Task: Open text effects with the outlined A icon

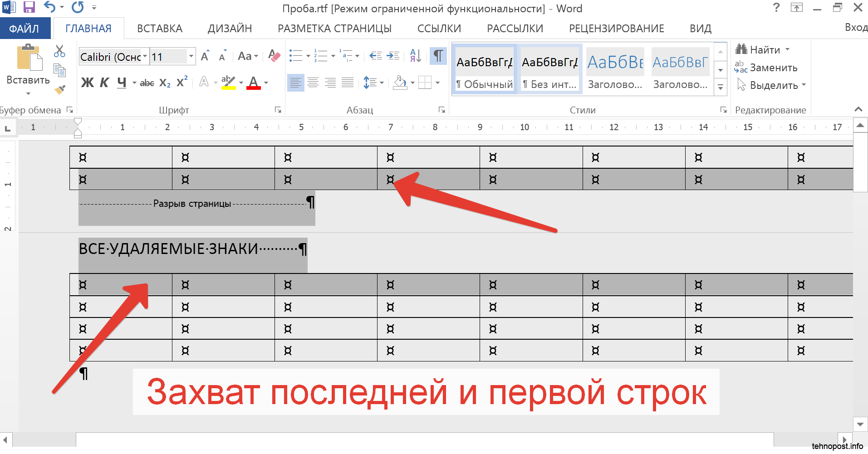Action: pyautogui.click(x=204, y=82)
